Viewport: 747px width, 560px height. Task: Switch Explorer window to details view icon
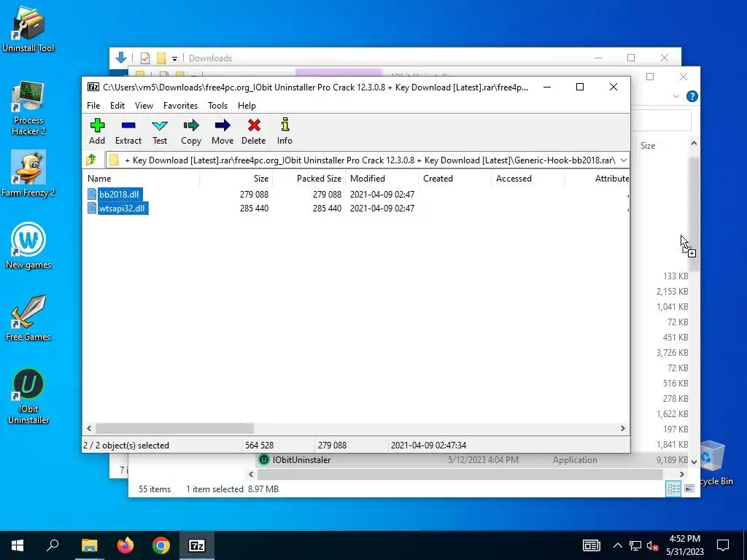tap(673, 489)
